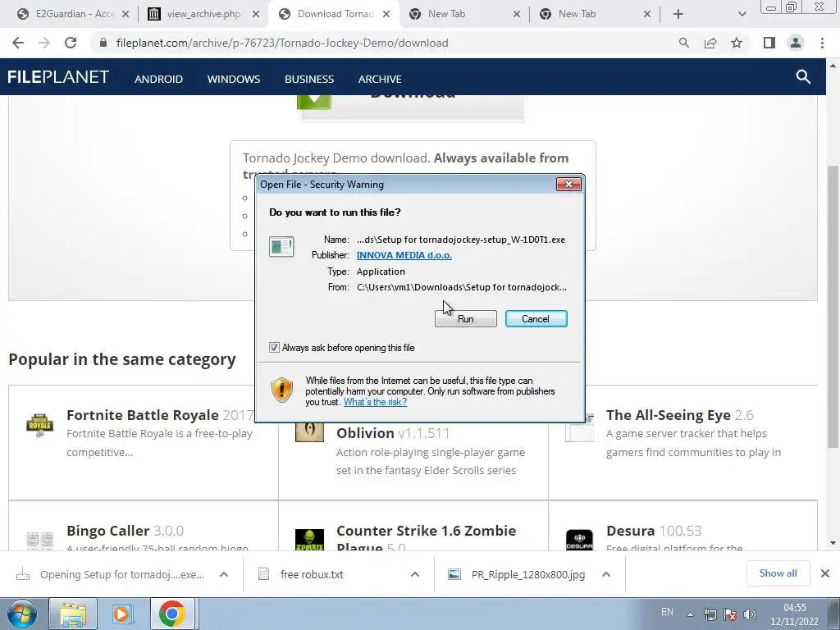Click the Fortnite Battle Royale thumbnail icon
Image resolution: width=840 pixels, height=630 pixels.
pos(39,426)
